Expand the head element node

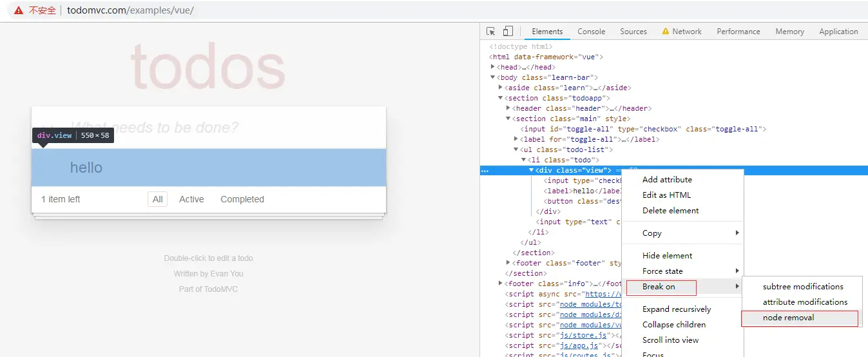pos(493,67)
